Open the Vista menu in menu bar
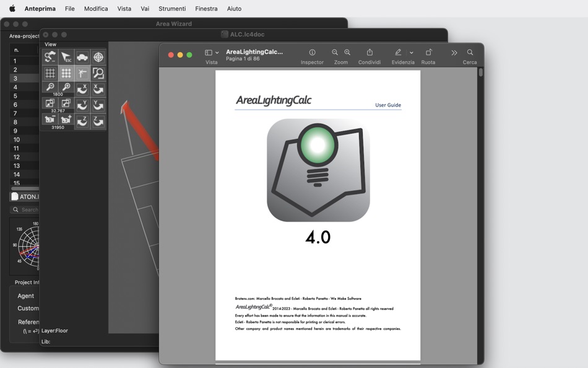This screenshot has width=588, height=368. click(124, 8)
